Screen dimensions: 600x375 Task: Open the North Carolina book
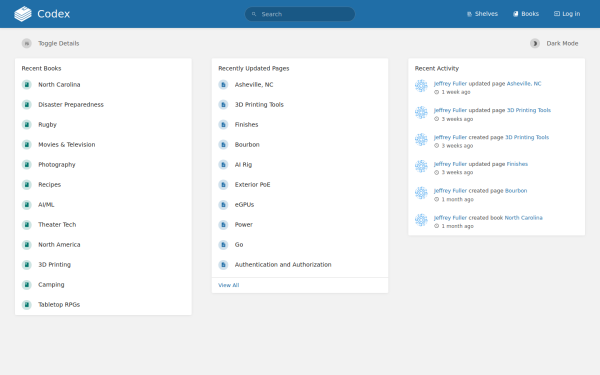tap(59, 85)
